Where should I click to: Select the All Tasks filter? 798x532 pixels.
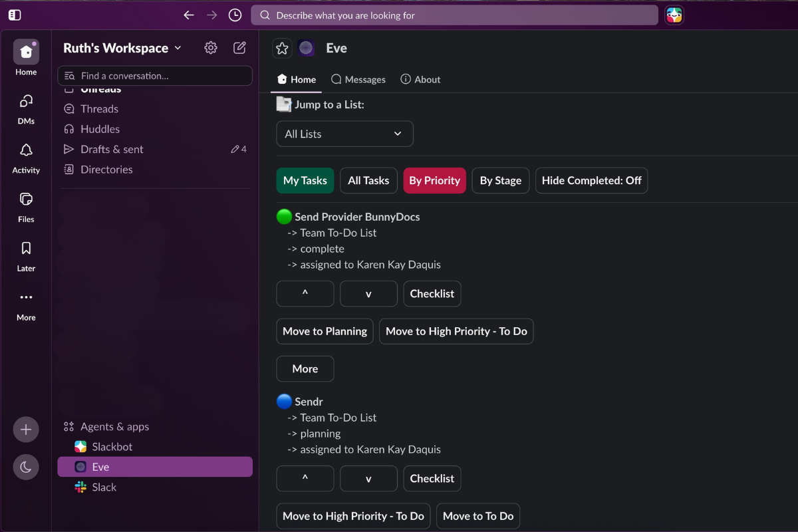(368, 180)
